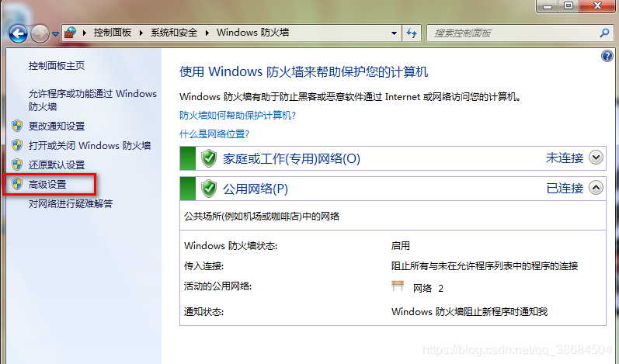Click 网络 2 active network name
This screenshot has width=619, height=364.
428,288
